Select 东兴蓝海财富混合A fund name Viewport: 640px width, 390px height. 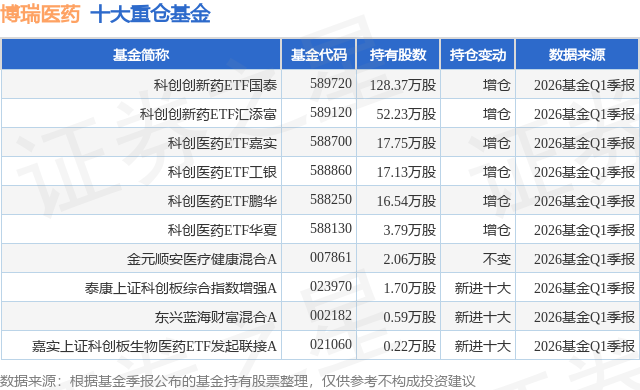coord(216,317)
